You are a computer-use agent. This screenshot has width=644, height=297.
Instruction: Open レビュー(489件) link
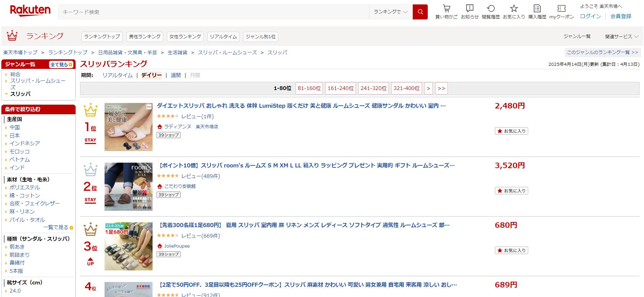[x=201, y=176]
